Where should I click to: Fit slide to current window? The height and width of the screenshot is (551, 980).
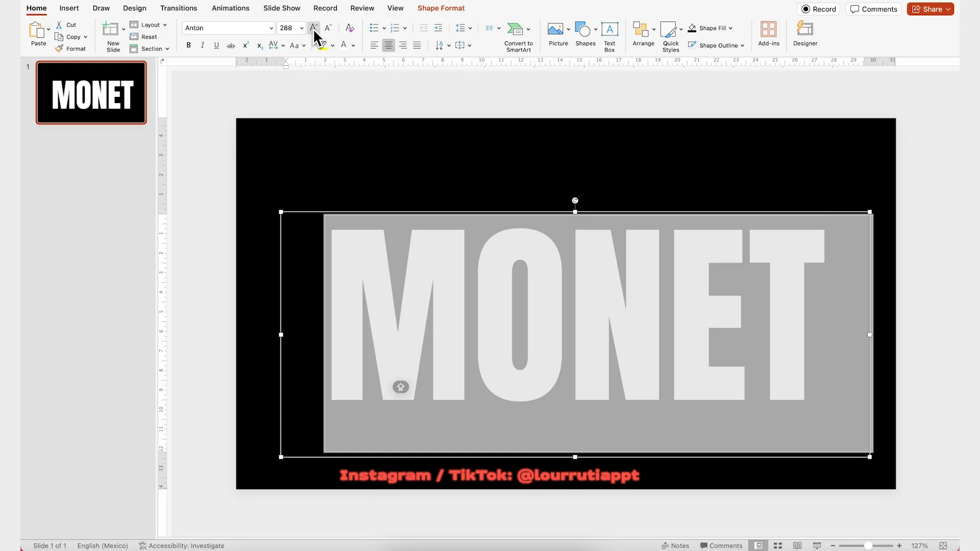tap(943, 545)
